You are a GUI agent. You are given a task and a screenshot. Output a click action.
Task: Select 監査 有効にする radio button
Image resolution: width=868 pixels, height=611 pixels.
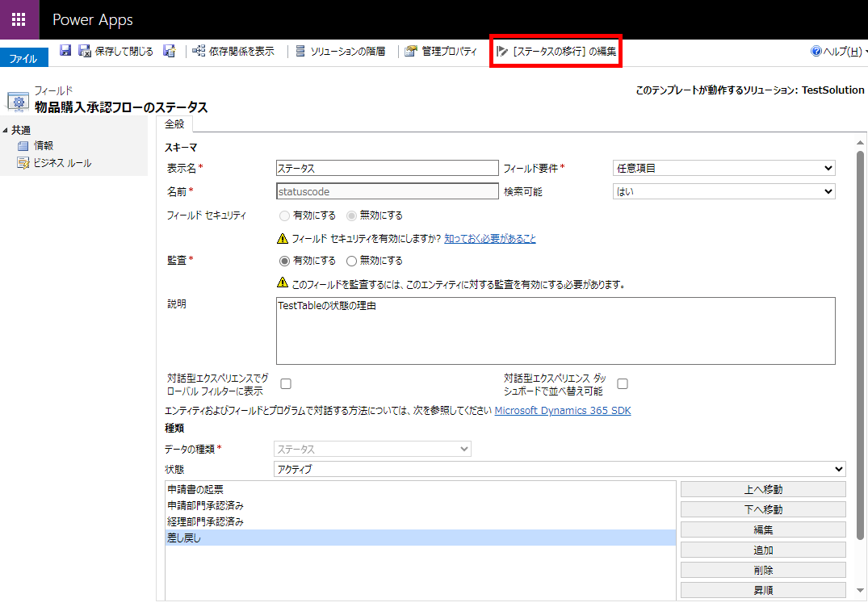284,261
